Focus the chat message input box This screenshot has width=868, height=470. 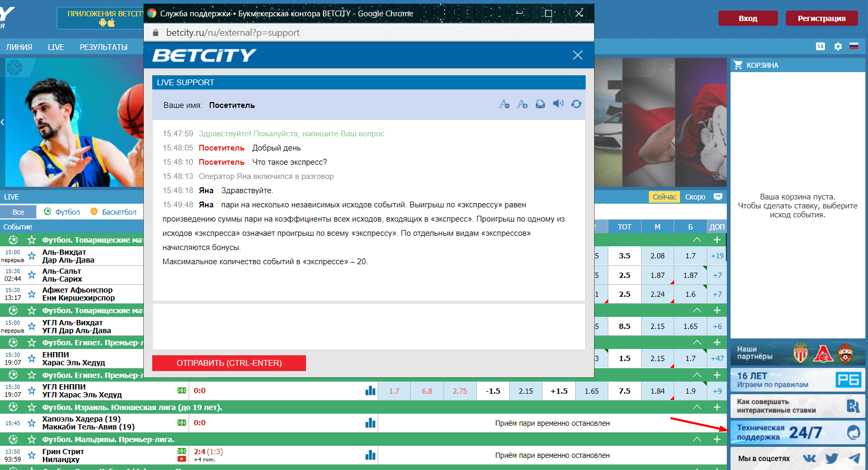(x=369, y=326)
